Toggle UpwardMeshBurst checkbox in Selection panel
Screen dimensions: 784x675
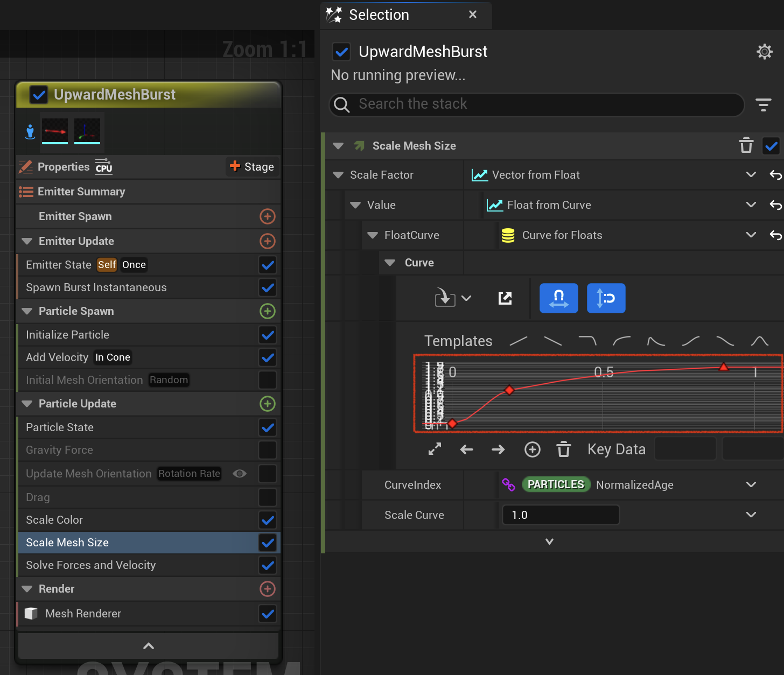(x=341, y=52)
